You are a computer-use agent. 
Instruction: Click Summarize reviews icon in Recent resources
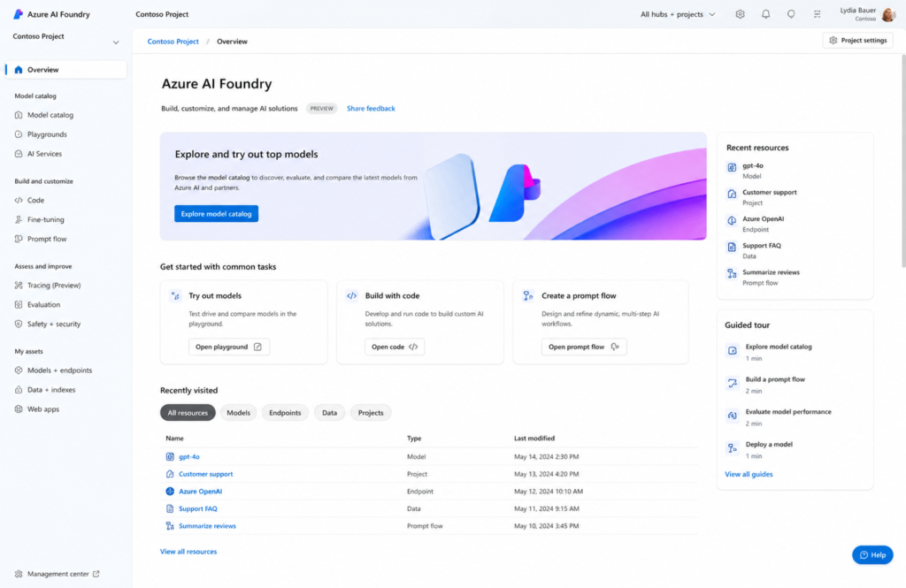(x=732, y=274)
